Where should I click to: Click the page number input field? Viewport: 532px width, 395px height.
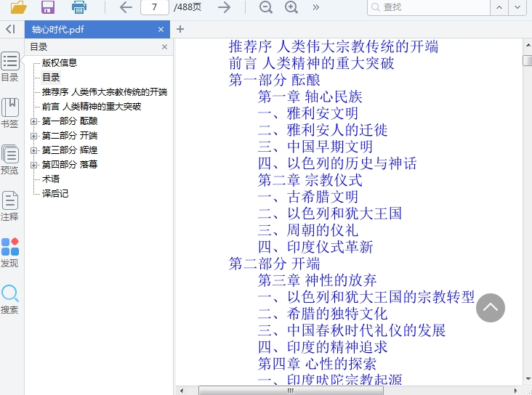point(155,7)
